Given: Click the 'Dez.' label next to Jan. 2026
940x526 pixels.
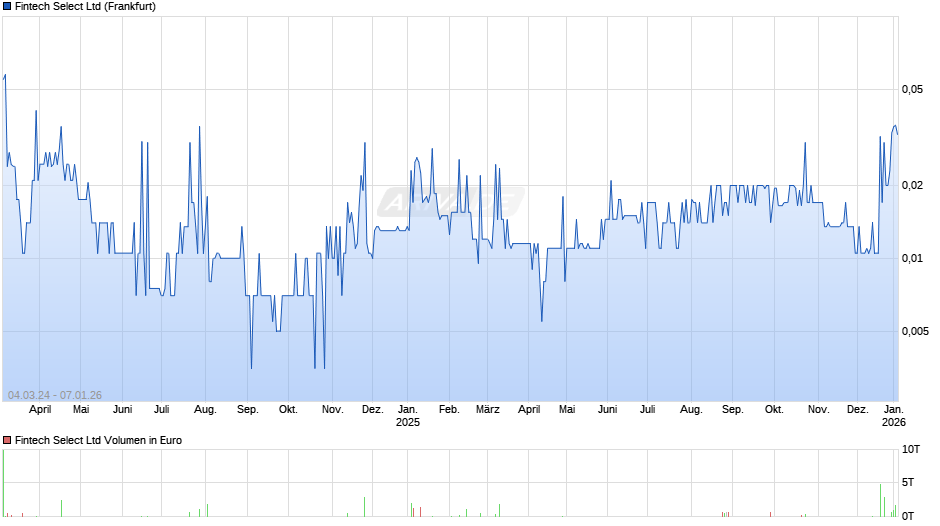Looking at the screenshot, I should tap(857, 409).
